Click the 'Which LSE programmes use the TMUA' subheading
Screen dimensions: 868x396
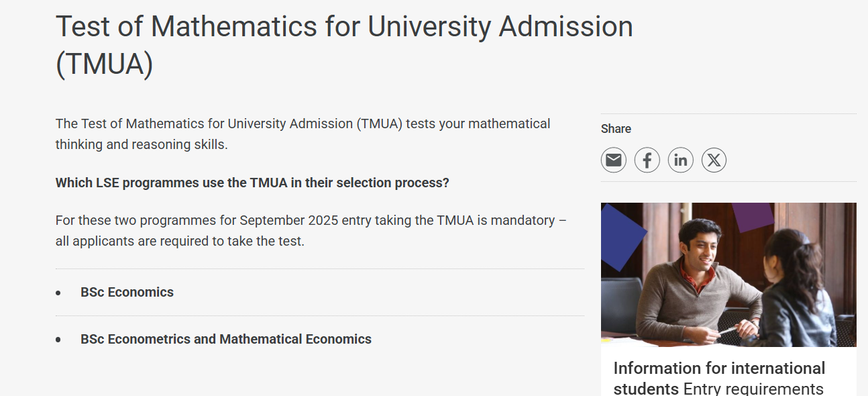(x=252, y=183)
